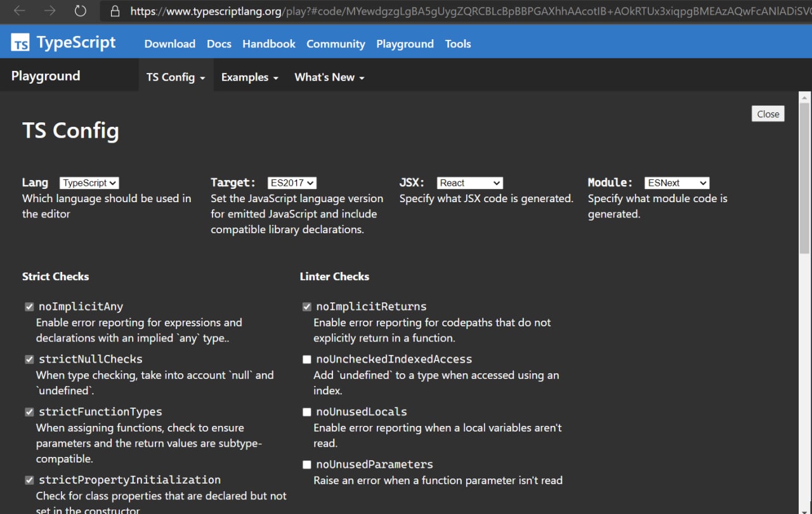Click the Strict Checks heading
812x514 pixels.
click(x=55, y=276)
